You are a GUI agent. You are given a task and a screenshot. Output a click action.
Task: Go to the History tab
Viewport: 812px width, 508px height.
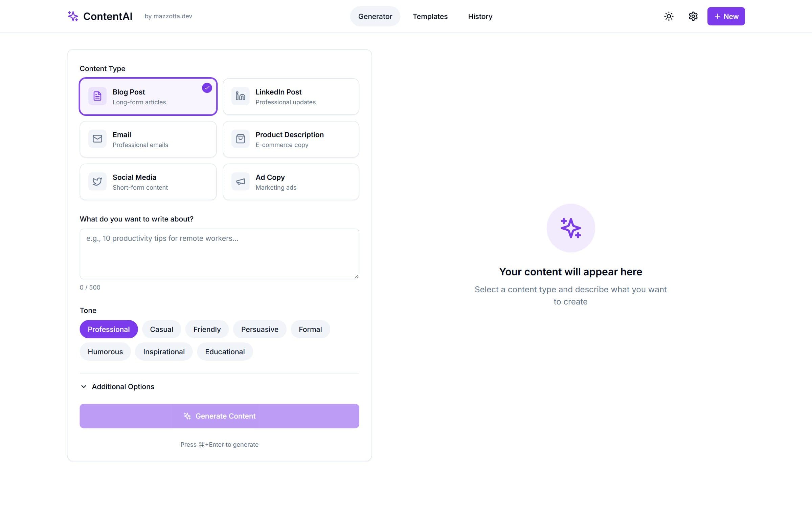click(x=480, y=16)
